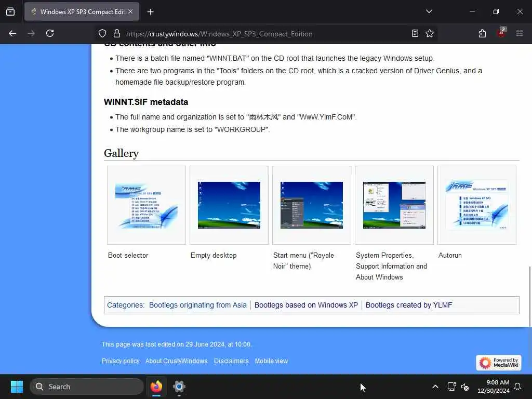Select the WINNT.SIF metadata heading
Image resolution: width=532 pixels, height=399 pixels.
coord(146,102)
